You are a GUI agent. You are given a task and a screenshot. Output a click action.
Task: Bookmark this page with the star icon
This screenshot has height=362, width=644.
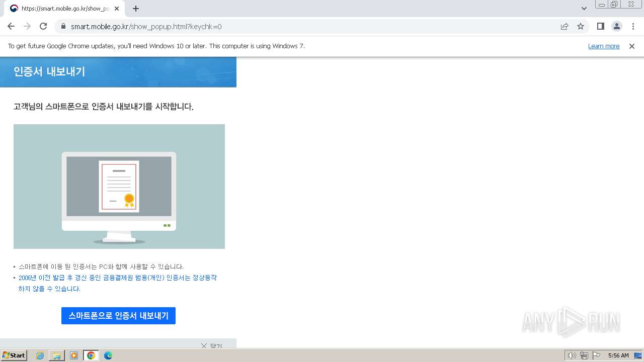(x=581, y=26)
